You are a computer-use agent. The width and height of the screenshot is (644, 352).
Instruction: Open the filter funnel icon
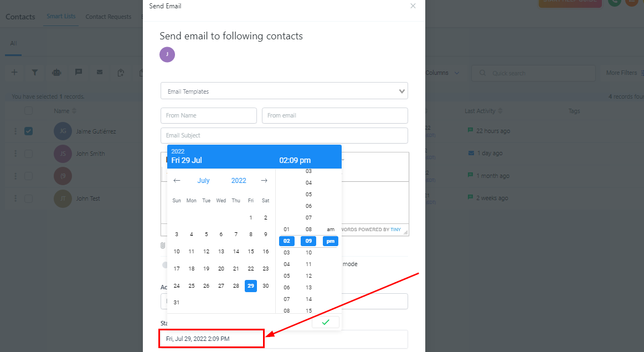click(x=35, y=73)
